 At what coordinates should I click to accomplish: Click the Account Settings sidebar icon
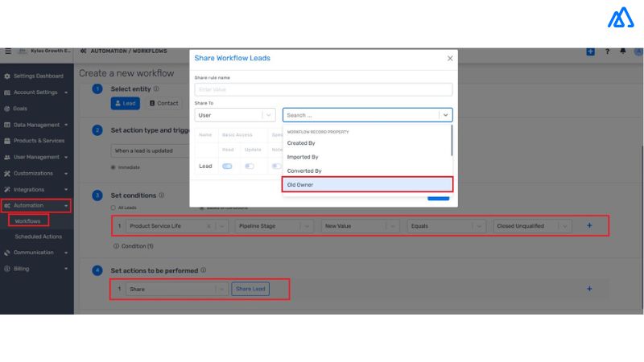(x=7, y=93)
